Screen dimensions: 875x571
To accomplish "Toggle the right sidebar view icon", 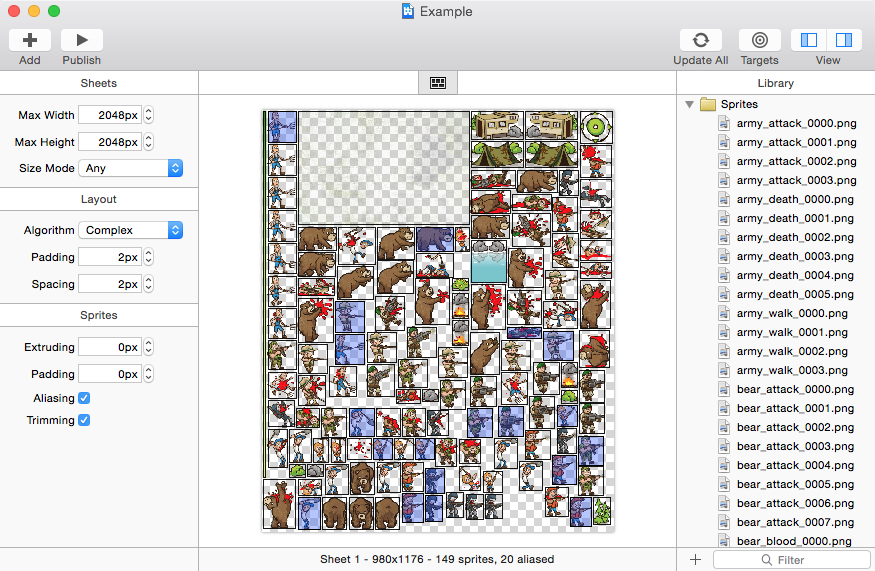I will [844, 40].
